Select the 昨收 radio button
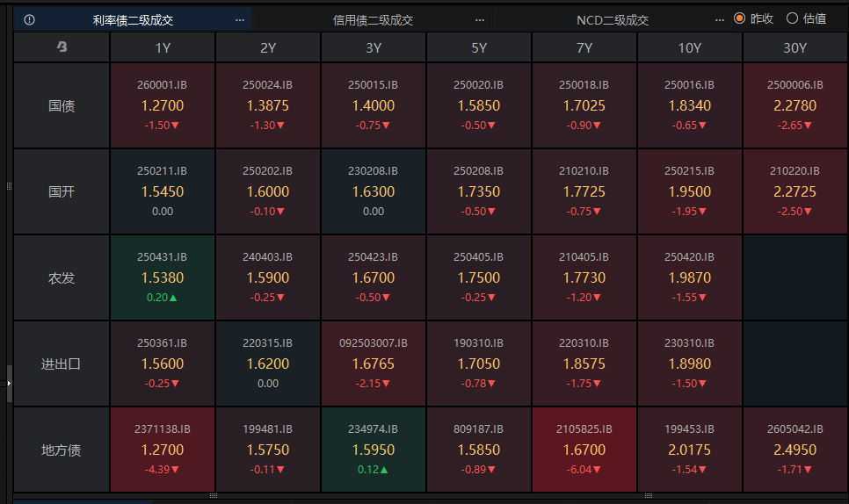Viewport: 849px width, 504px height. [x=739, y=18]
